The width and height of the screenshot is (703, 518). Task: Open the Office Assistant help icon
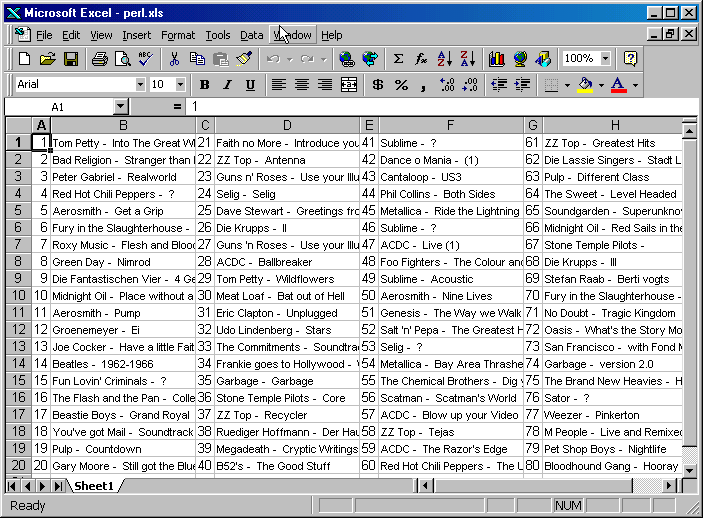(630, 59)
